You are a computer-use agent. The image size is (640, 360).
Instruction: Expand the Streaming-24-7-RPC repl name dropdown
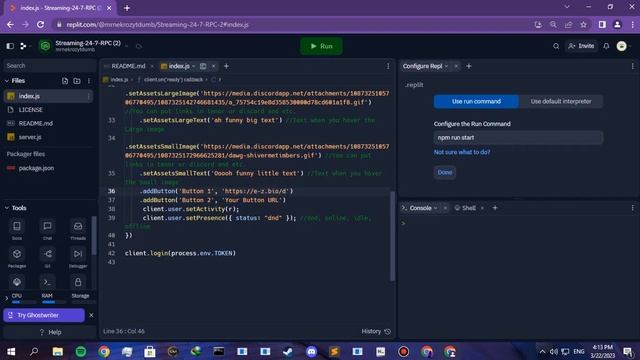(x=127, y=46)
